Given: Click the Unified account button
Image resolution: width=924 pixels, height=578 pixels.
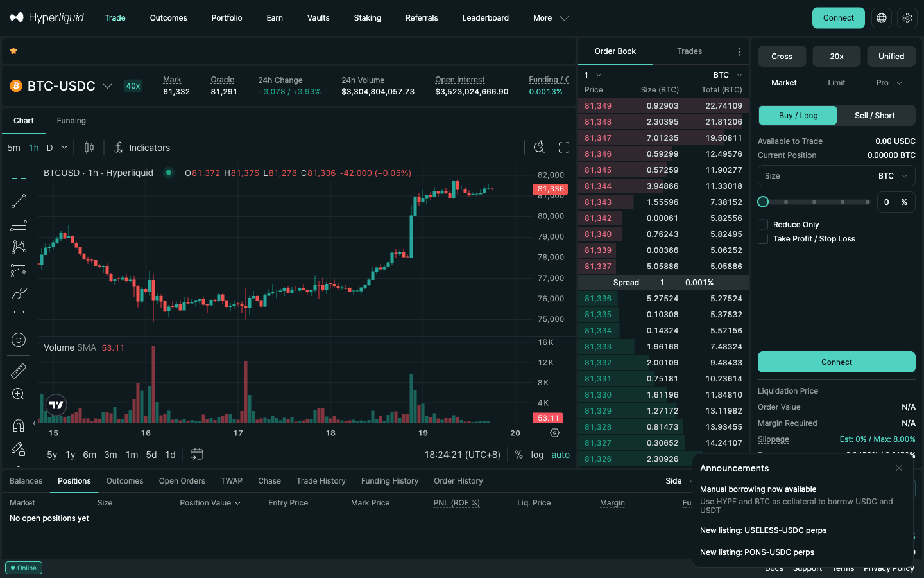Looking at the screenshot, I should pyautogui.click(x=891, y=57).
